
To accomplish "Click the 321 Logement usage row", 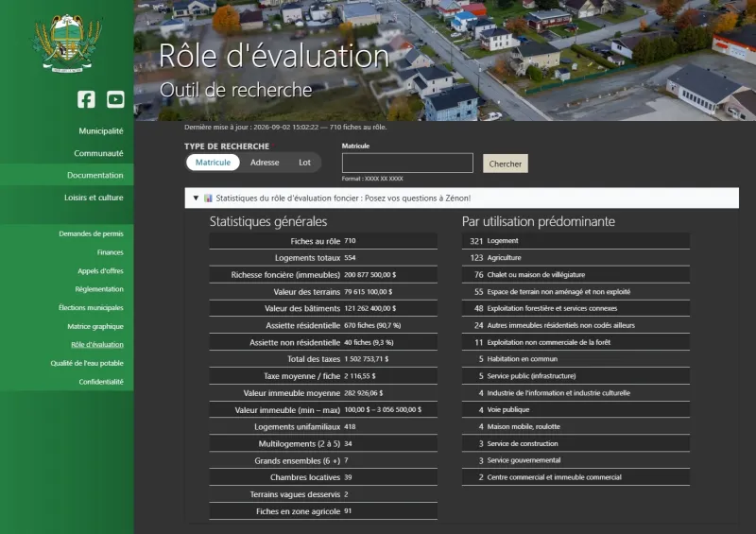I will (576, 241).
